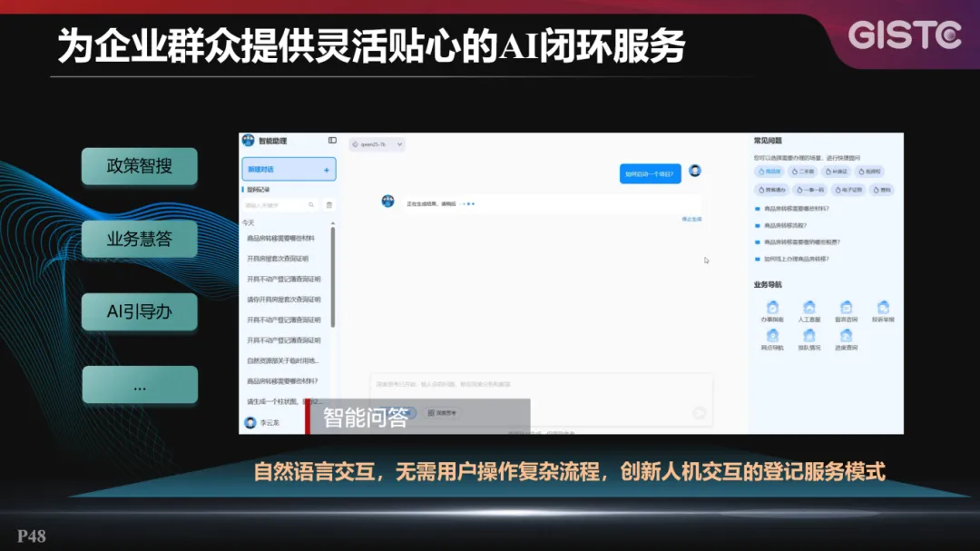Delete history with the trash icon
Viewport: 980px width, 551px height.
(x=329, y=205)
